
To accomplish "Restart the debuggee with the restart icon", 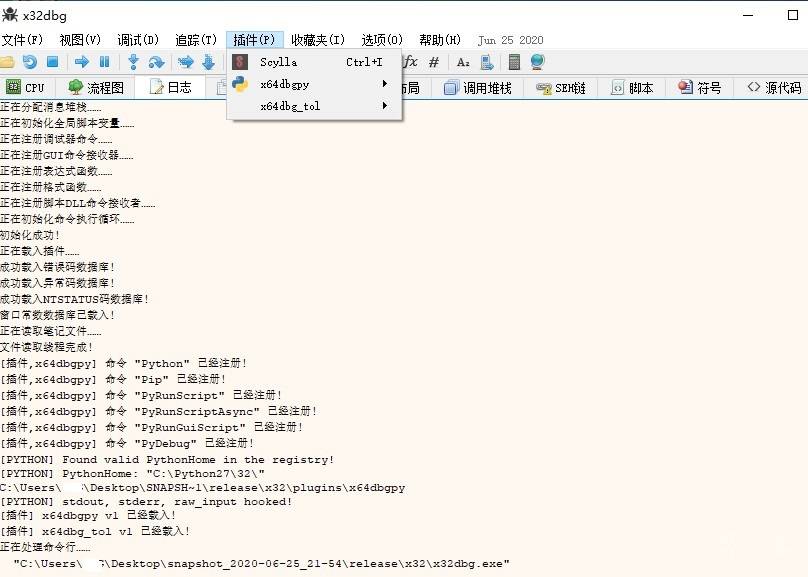I will pos(30,62).
